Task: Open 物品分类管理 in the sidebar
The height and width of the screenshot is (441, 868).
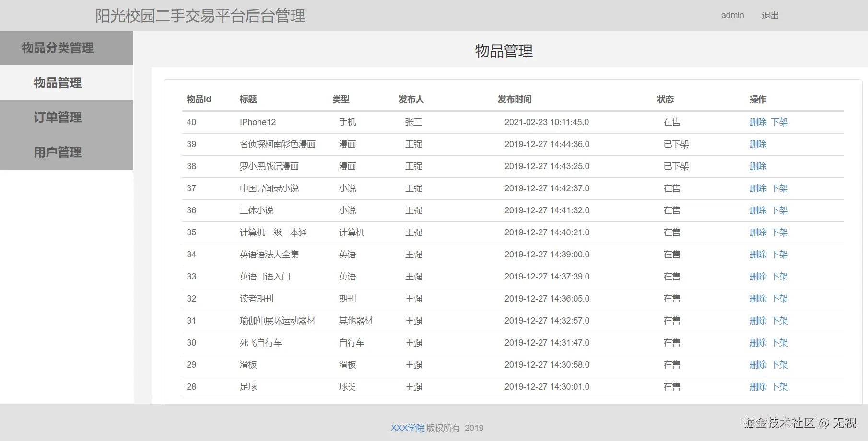Action: click(67, 48)
